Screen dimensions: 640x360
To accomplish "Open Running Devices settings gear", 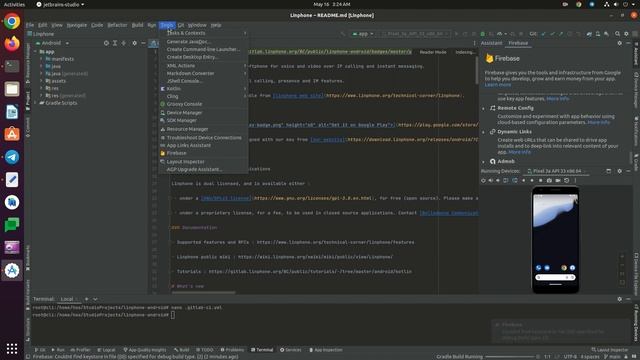I will (620, 171).
